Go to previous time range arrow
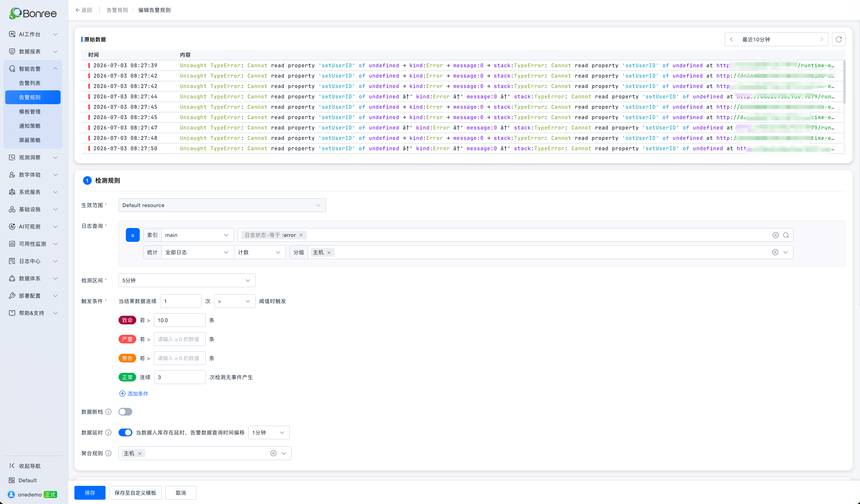The height and width of the screenshot is (504, 860). (731, 39)
